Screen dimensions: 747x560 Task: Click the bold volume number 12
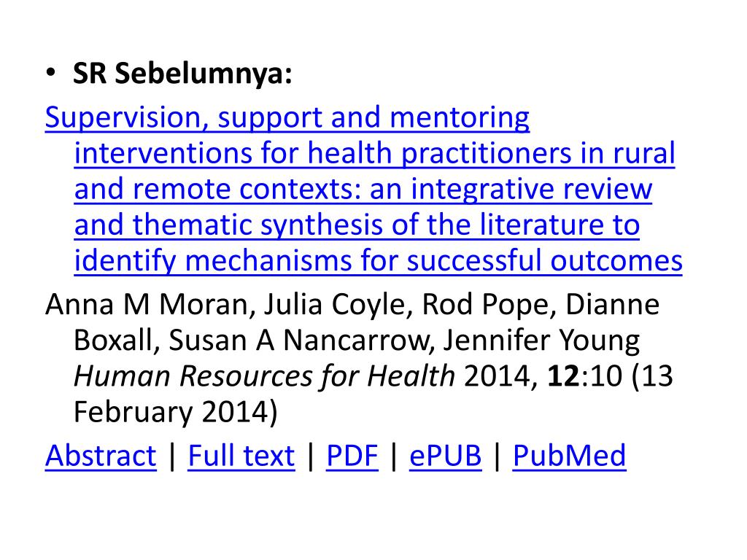point(564,376)
